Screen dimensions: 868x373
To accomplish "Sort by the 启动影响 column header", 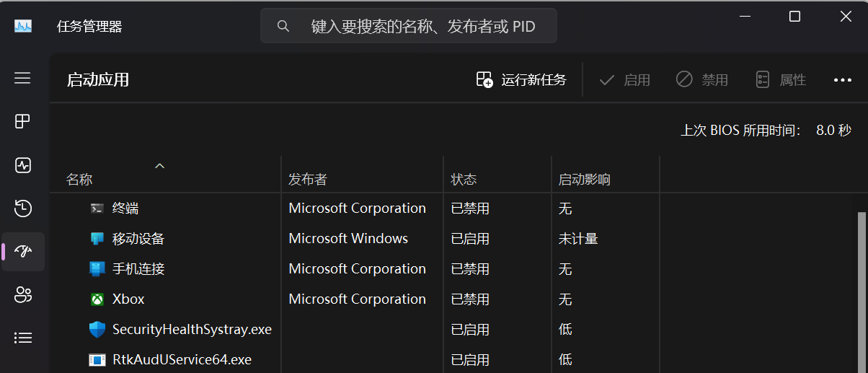I will point(584,180).
